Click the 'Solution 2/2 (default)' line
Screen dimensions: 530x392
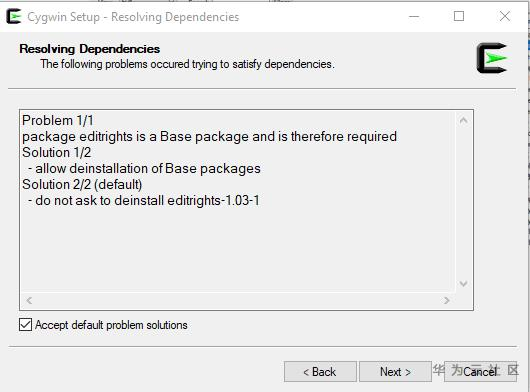pyautogui.click(x=82, y=185)
